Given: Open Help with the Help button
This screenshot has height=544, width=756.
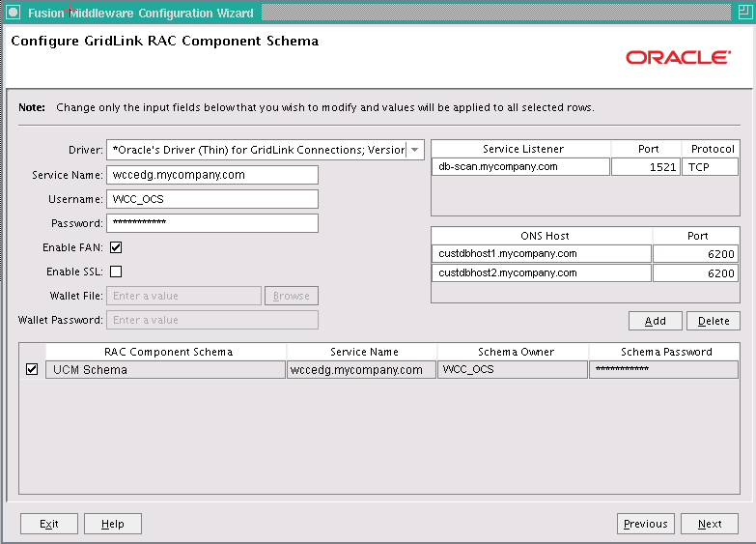Looking at the screenshot, I should [112, 524].
